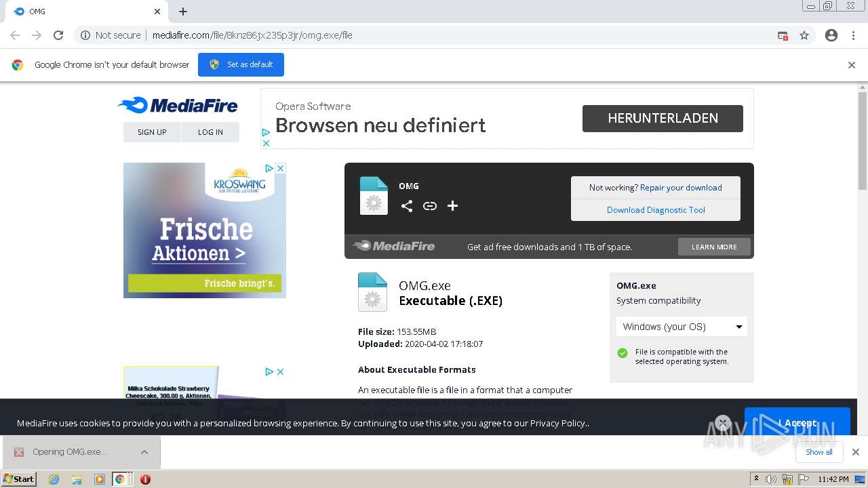Click the Kroswang Frische Aktionen ad

[205, 230]
